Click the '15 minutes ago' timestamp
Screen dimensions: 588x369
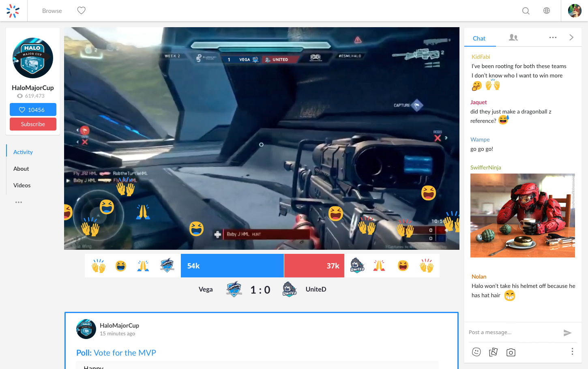118,334
